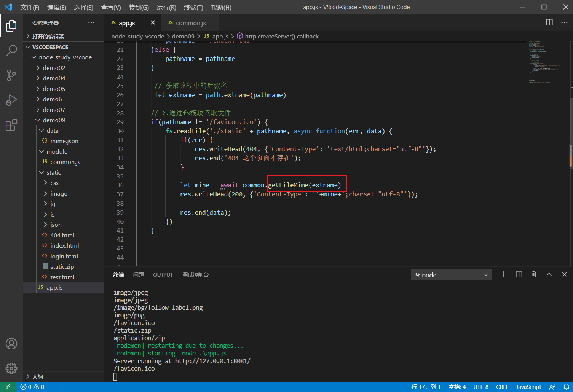573x392 pixels.
Task: Click 行 17, 列 1 cursor position
Action: coord(426,387)
